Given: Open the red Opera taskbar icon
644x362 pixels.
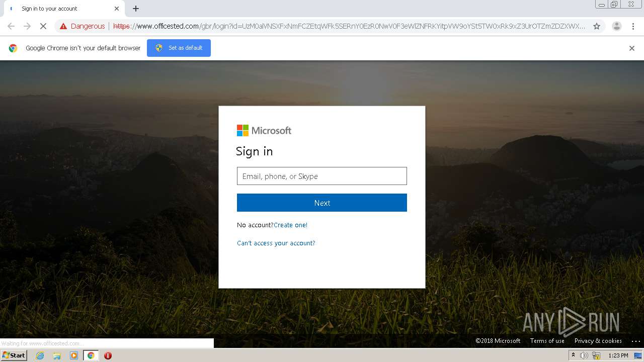Looking at the screenshot, I should click(108, 355).
